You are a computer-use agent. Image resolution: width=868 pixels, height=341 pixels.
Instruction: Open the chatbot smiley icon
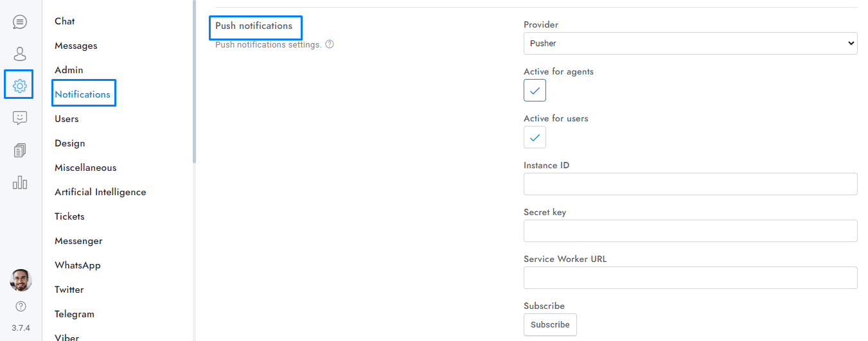(x=20, y=118)
